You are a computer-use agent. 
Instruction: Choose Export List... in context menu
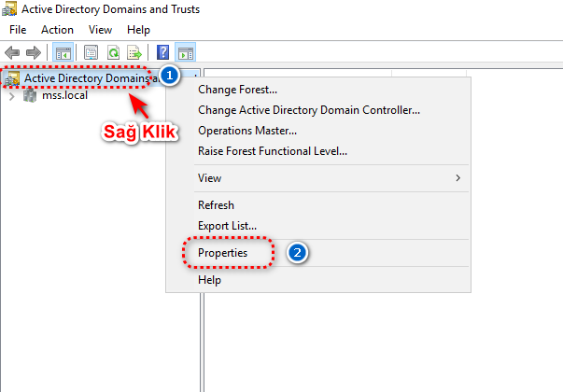pos(318,226)
